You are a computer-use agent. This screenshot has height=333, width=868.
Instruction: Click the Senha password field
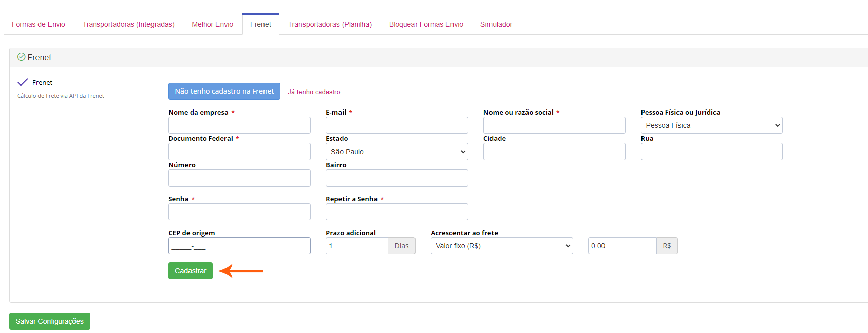(x=239, y=212)
